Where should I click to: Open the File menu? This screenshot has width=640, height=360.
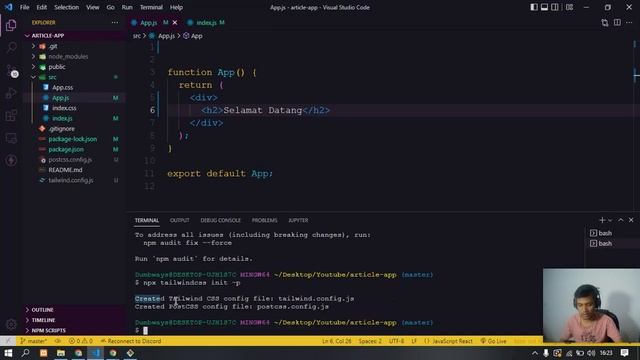[x=24, y=7]
